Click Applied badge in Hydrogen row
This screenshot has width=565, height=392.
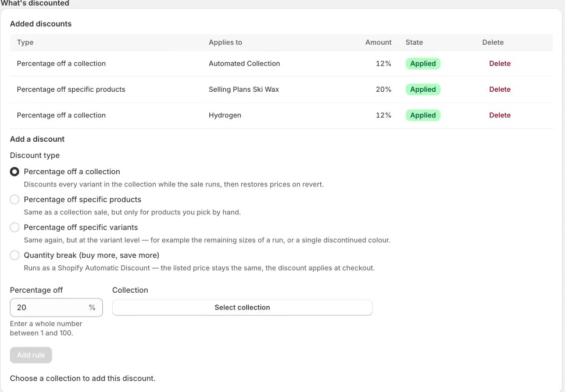coord(423,115)
